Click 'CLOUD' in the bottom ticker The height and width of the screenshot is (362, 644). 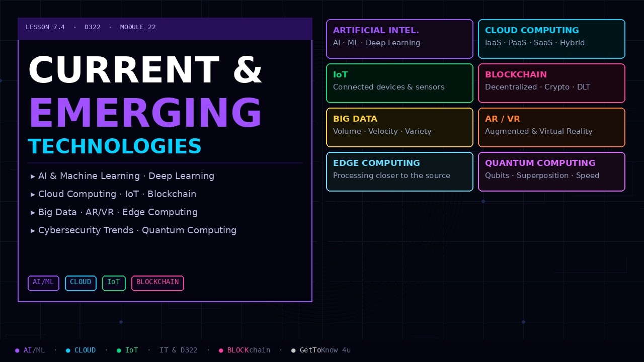pos(85,350)
